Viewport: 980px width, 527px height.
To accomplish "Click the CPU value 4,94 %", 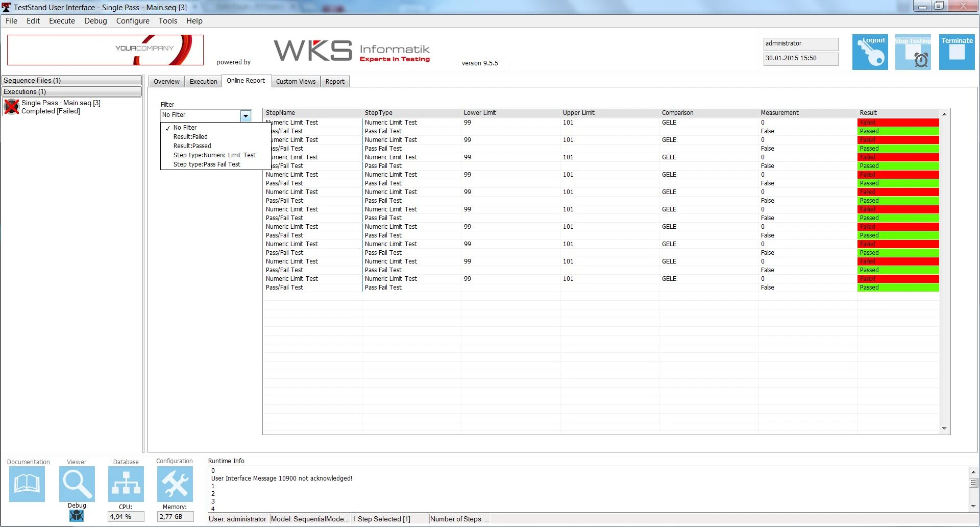I will tap(126, 517).
